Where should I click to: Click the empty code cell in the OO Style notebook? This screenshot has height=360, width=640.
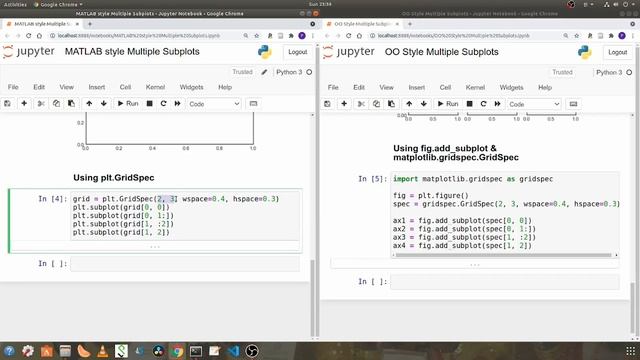tap(504, 282)
